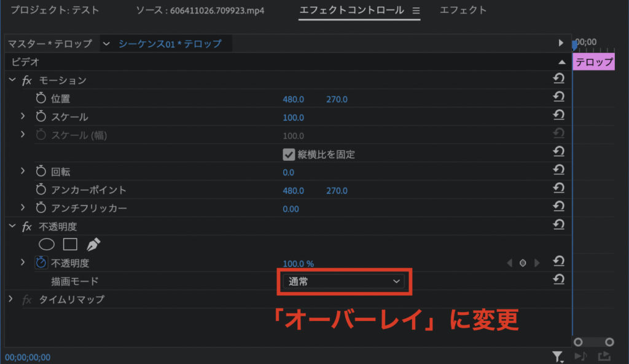
Task: Toggle animation stopwatch for 不透明度
Action: (41, 263)
